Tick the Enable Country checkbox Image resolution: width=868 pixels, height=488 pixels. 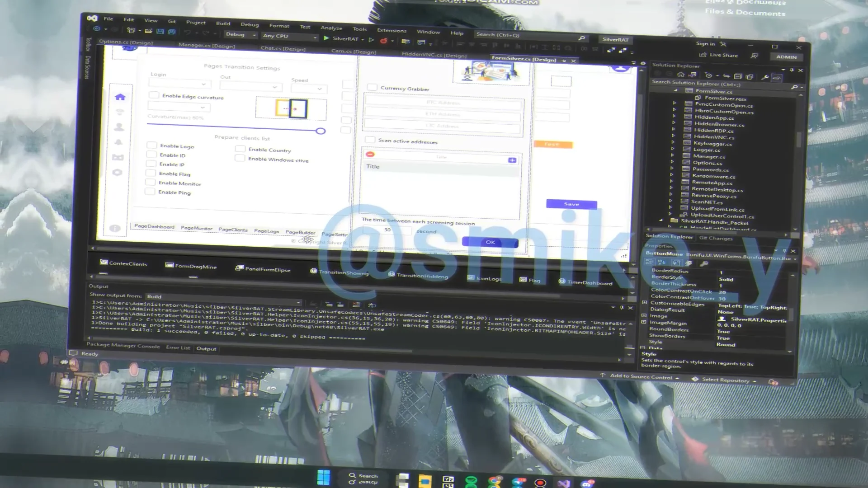240,149
